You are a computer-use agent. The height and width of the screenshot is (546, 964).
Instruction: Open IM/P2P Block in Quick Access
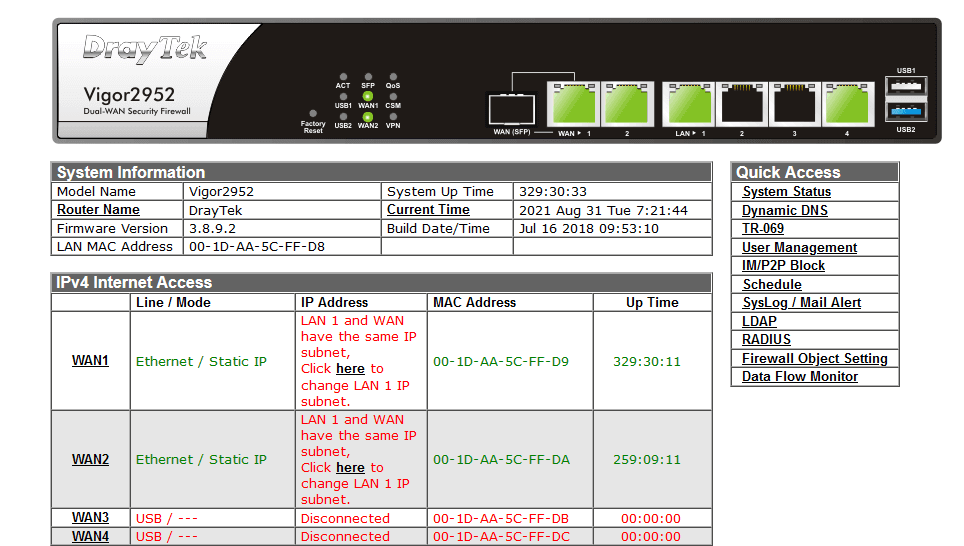[783, 266]
